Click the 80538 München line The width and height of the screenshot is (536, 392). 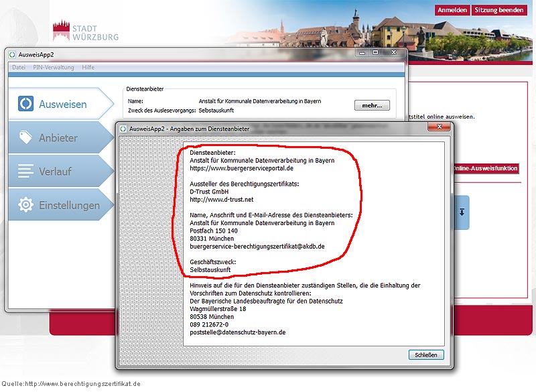(212, 316)
